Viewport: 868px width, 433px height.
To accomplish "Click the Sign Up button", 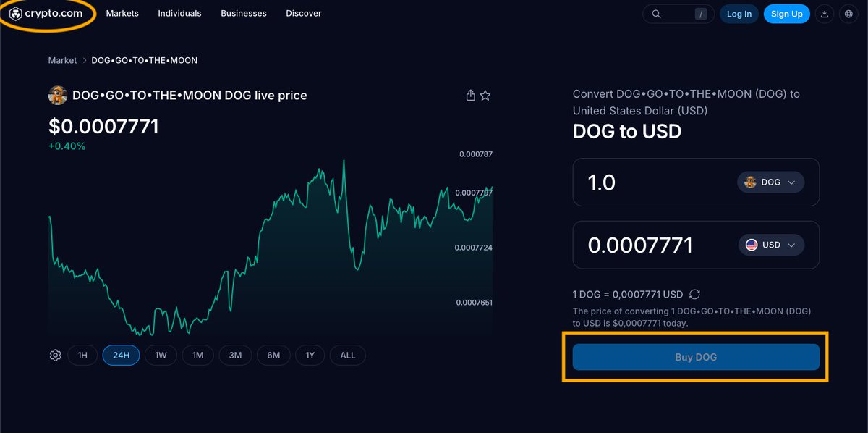I will (x=786, y=14).
